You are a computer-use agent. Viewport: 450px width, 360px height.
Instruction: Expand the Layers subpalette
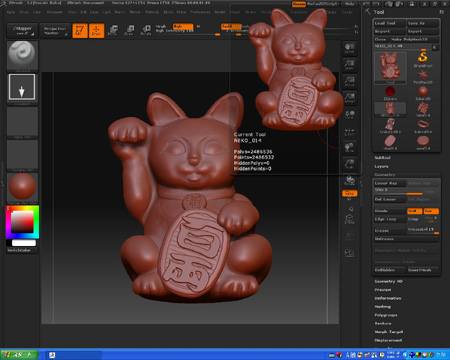click(x=381, y=166)
